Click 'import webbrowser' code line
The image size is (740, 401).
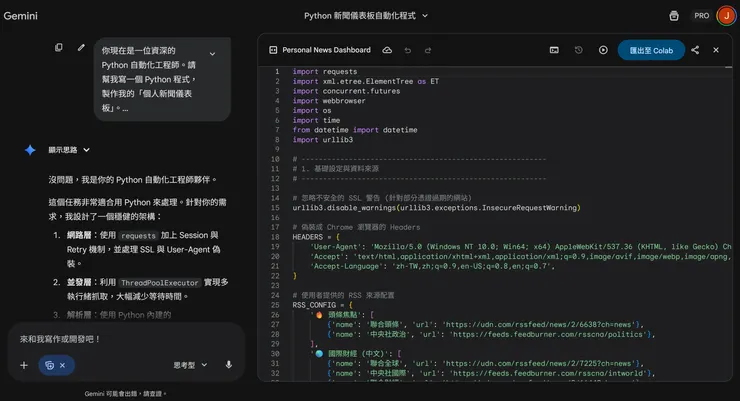pos(329,101)
